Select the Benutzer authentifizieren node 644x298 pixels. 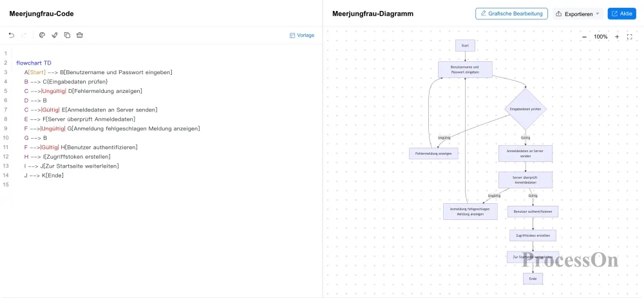click(533, 212)
